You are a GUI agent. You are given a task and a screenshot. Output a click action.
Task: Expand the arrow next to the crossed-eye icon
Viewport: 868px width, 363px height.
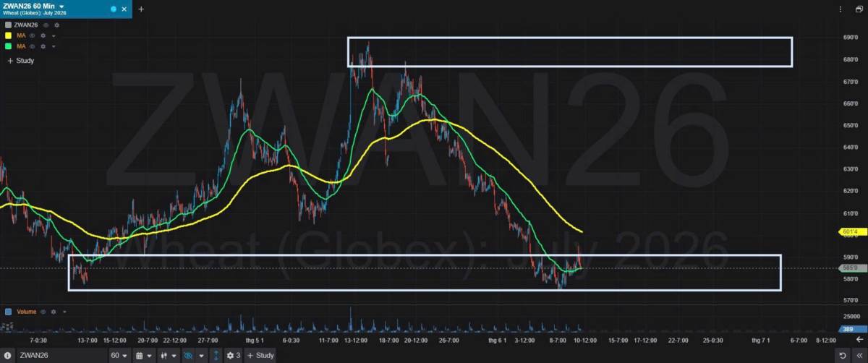(x=201, y=356)
